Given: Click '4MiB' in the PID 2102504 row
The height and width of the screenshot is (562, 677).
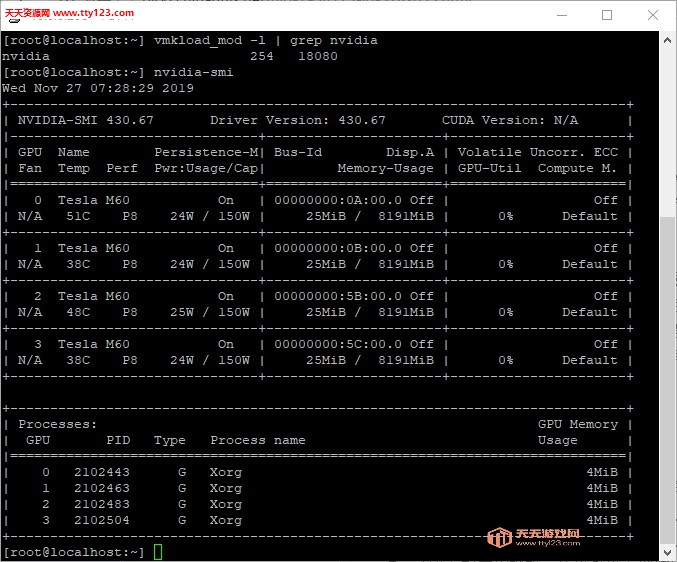Looking at the screenshot, I should coord(602,520).
